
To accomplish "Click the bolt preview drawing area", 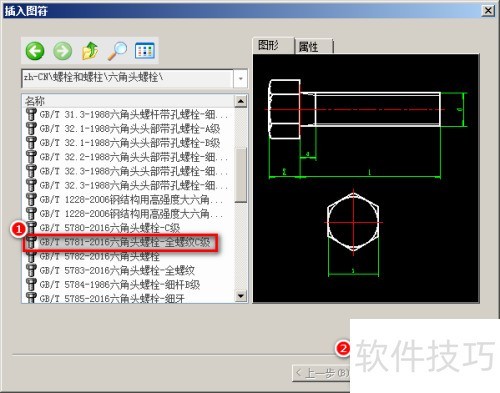I will click(x=366, y=178).
